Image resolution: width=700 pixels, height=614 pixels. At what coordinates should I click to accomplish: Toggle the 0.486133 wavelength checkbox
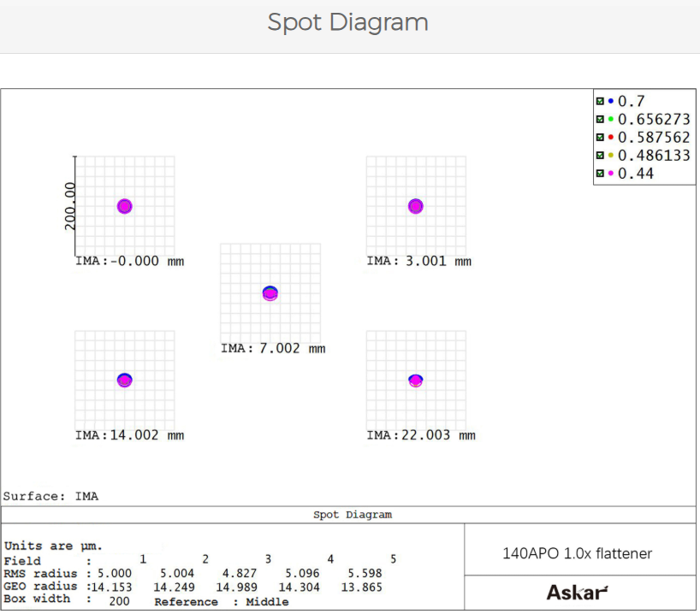coord(600,156)
